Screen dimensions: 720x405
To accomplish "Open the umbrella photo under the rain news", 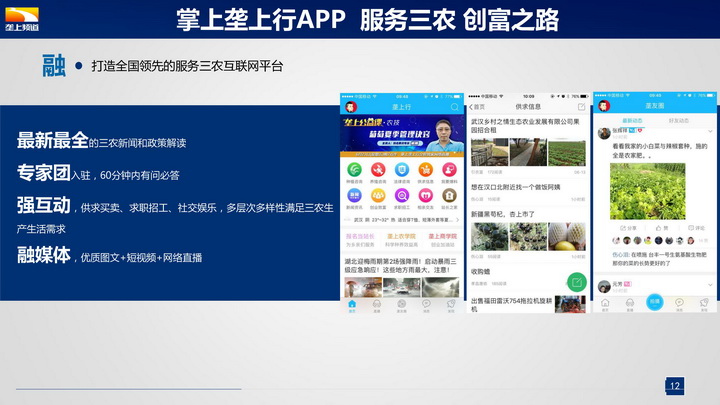I will tap(363, 287).
